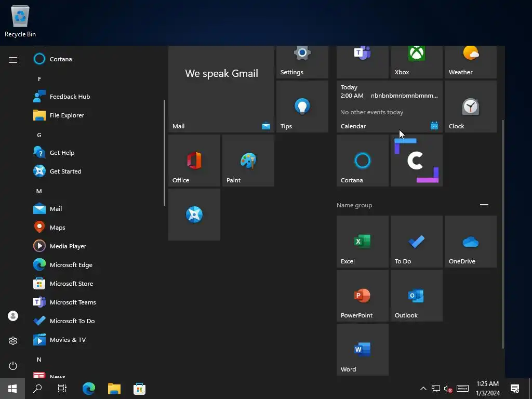Open the Clock tile
The height and width of the screenshot is (399, 532).
click(471, 107)
